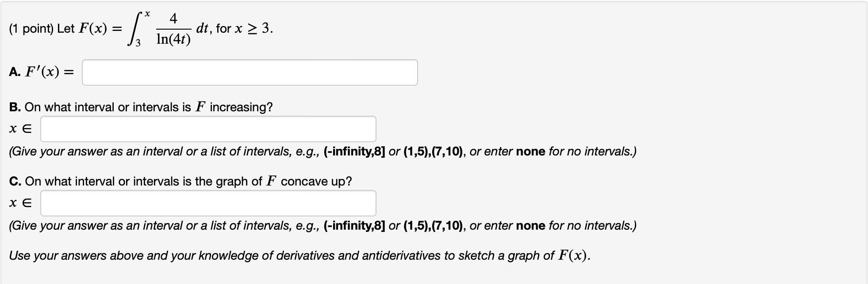Click the x ∈ label under part C
The width and height of the screenshot is (868, 284).
pyautogui.click(x=21, y=204)
